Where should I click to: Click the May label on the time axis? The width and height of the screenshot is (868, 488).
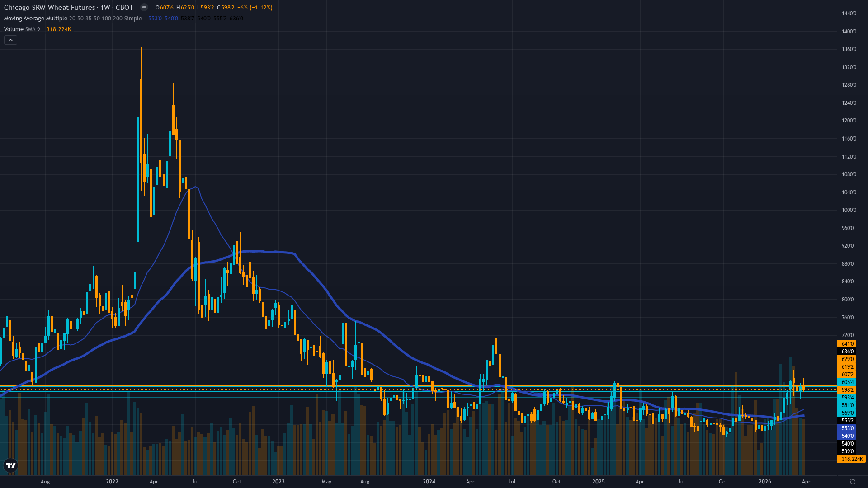(326, 482)
